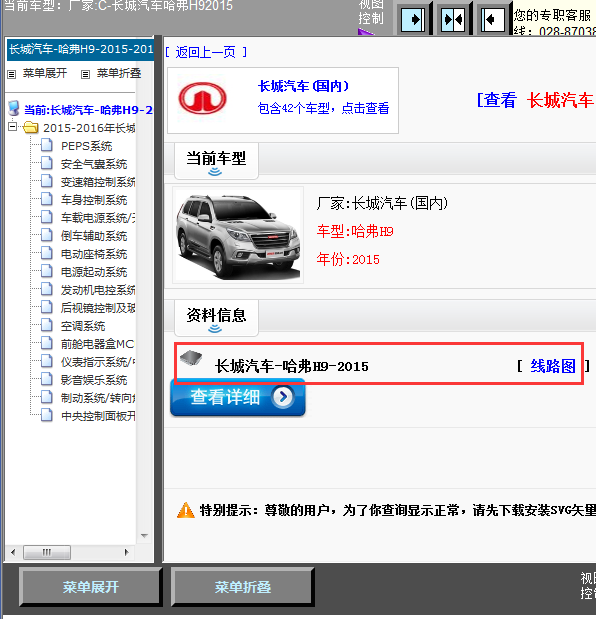
Task: Open 变速箱控制系统 in the tree
Action: click(x=98, y=182)
